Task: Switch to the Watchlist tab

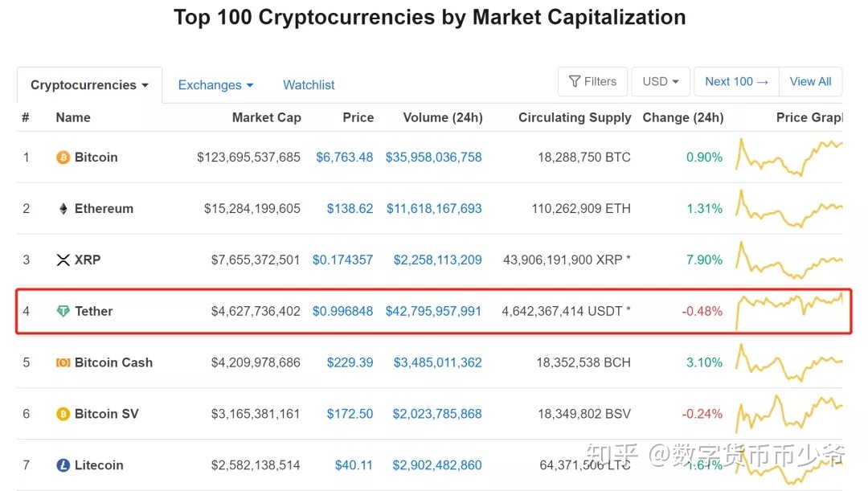Action: 309,85
